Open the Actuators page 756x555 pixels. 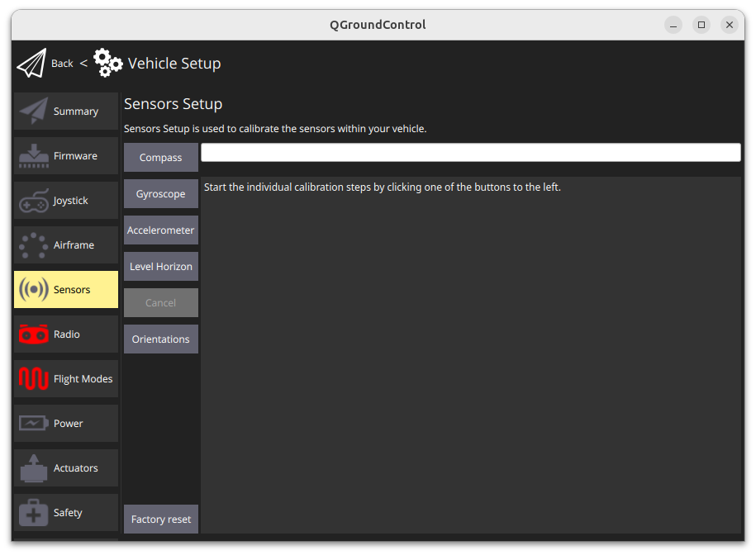[x=66, y=467]
